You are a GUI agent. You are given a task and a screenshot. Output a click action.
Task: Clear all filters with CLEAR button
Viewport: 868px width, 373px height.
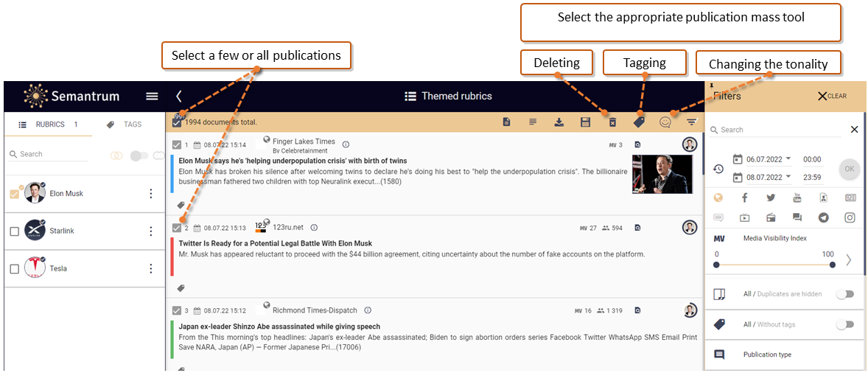832,97
